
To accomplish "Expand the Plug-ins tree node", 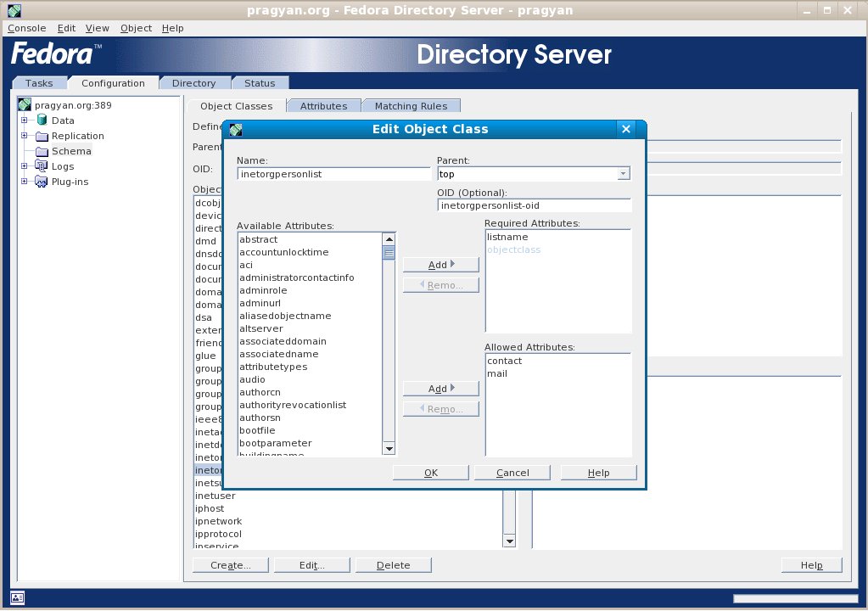I will 24,182.
